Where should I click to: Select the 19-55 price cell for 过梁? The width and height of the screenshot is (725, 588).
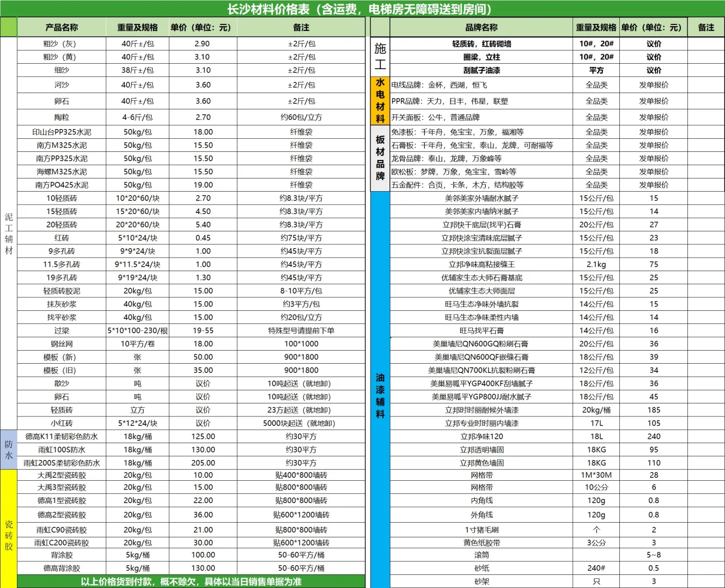point(203,330)
